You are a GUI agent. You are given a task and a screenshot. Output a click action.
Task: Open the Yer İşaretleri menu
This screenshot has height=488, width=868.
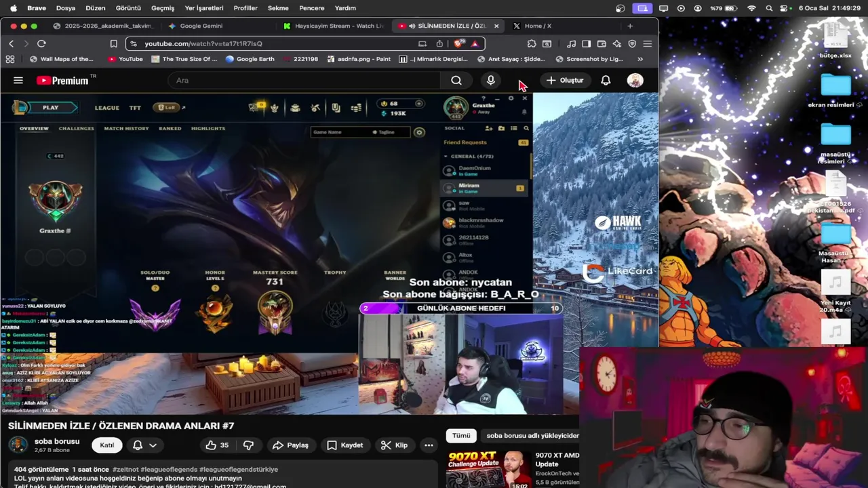[x=204, y=8]
